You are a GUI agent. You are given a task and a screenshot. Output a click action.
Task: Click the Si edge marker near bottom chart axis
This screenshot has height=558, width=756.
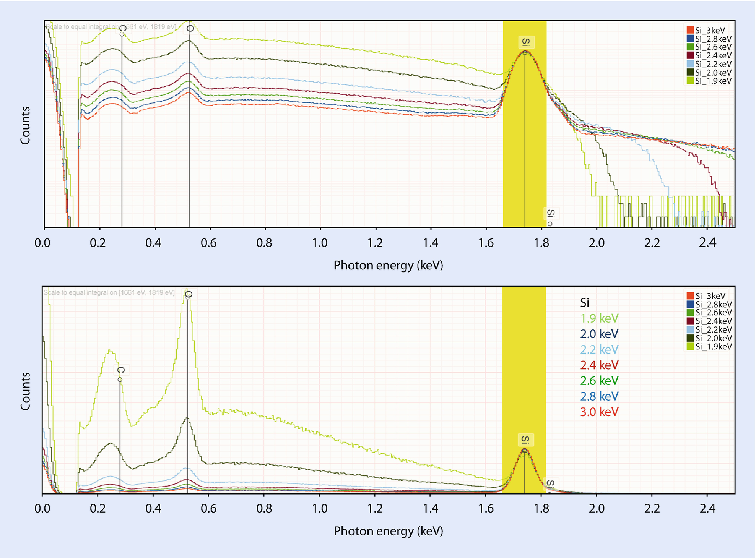[x=550, y=483]
